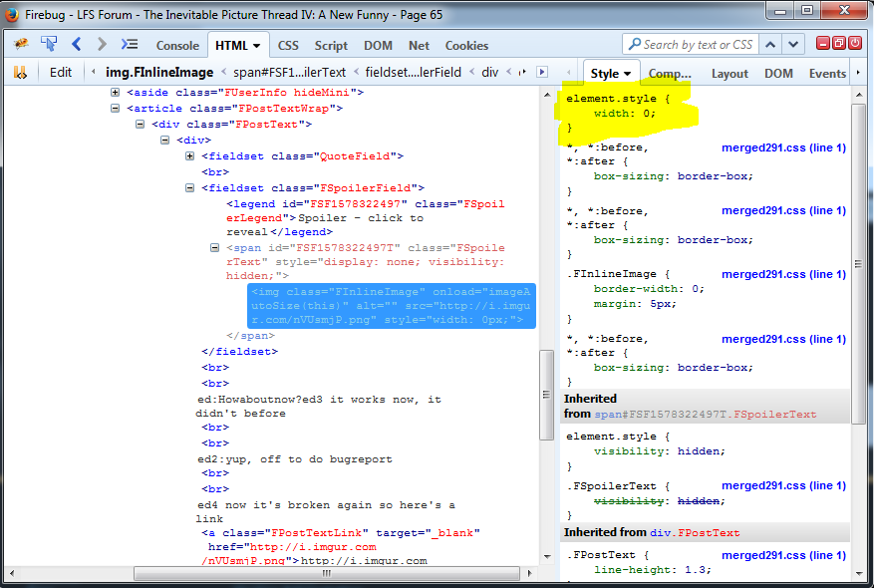Activate the element inspector pointer icon
This screenshot has width=874, height=588.
(x=49, y=44)
